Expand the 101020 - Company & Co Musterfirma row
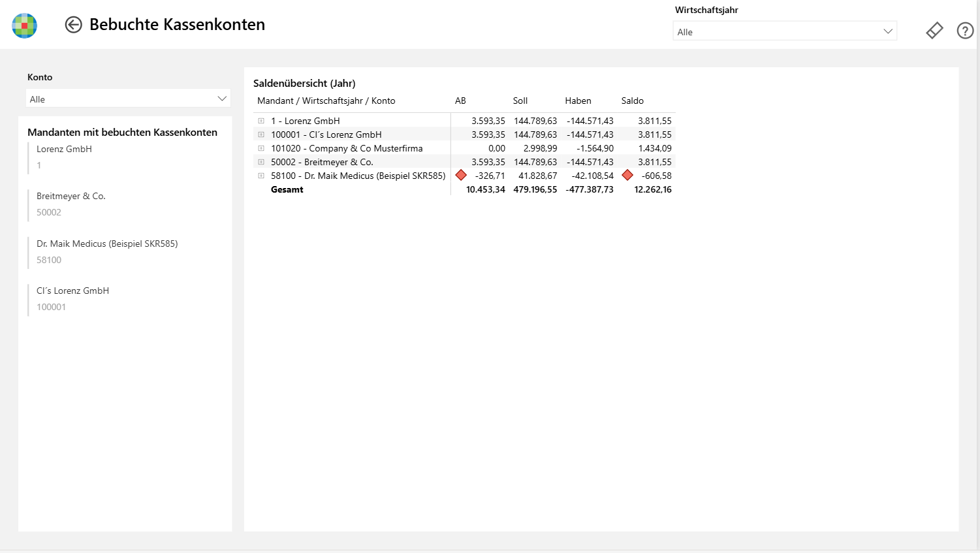Screen dimensions: 980x553 (x=261, y=148)
